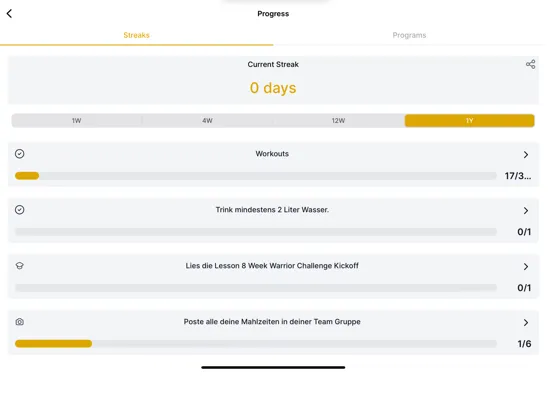Switch to the Streaks tab
Image resolution: width=552 pixels, height=414 pixels.
point(136,35)
